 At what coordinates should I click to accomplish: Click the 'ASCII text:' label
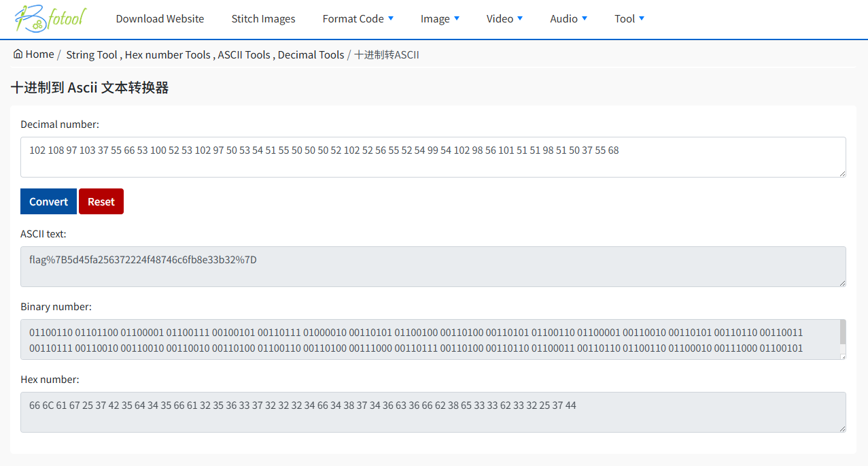coord(44,234)
